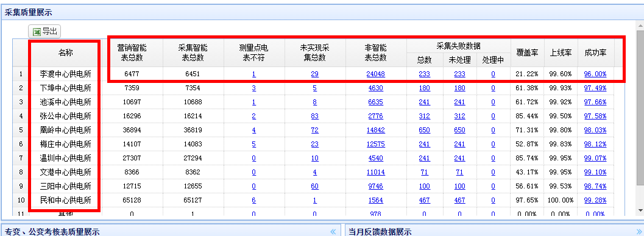
Task: Click the table scrollbar down arrow
Action: (640, 210)
